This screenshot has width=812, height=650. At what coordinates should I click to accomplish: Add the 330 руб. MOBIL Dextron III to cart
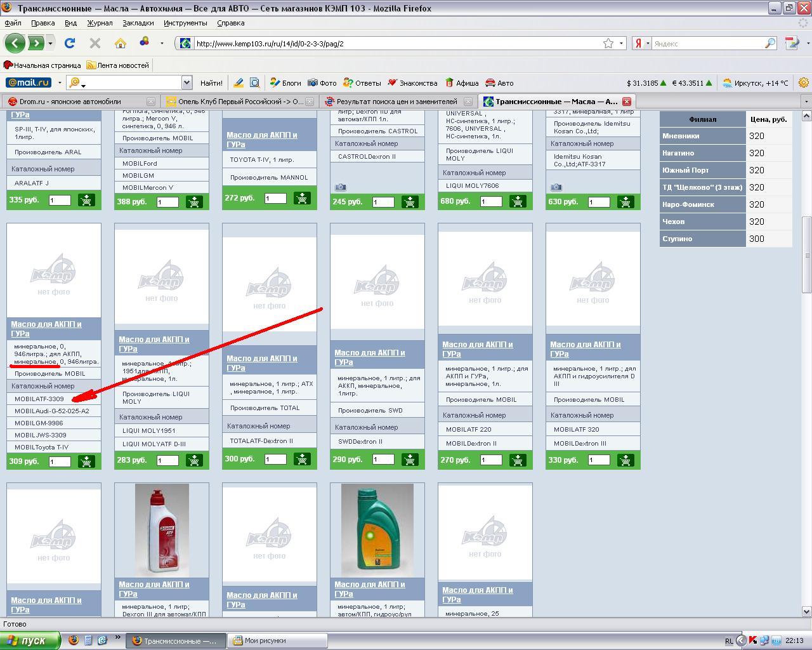(625, 460)
